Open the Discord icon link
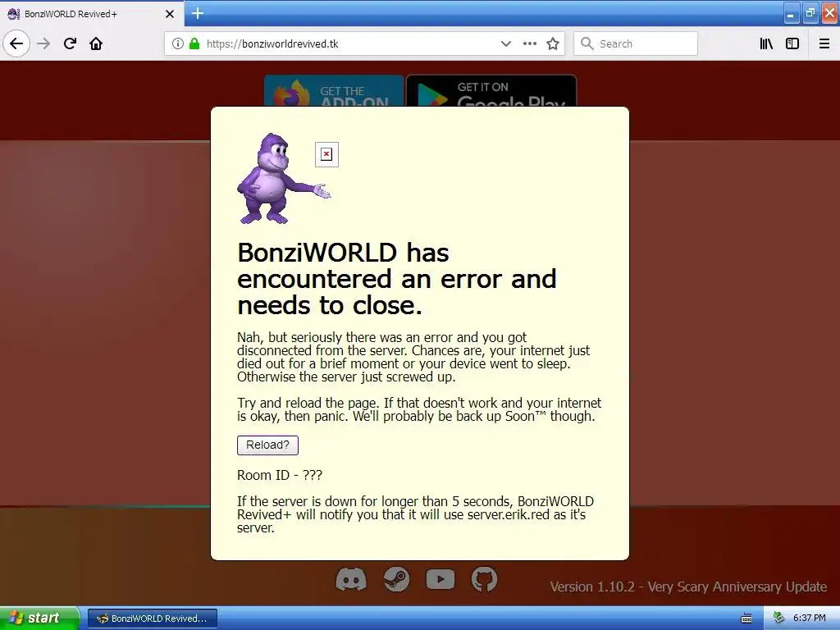The height and width of the screenshot is (630, 840). tap(351, 580)
